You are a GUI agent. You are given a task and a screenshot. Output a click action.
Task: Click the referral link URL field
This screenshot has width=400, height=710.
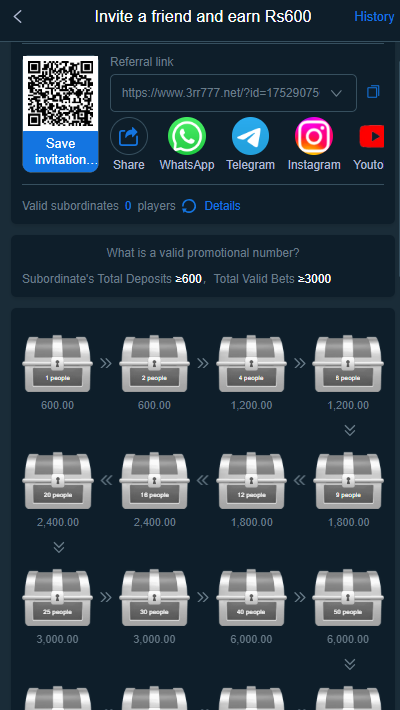(x=233, y=93)
